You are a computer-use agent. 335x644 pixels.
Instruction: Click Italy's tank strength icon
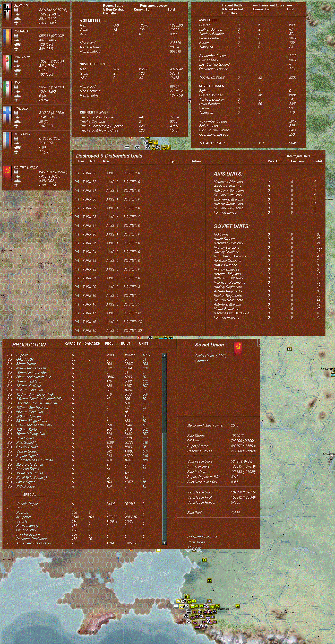(x=17, y=96)
